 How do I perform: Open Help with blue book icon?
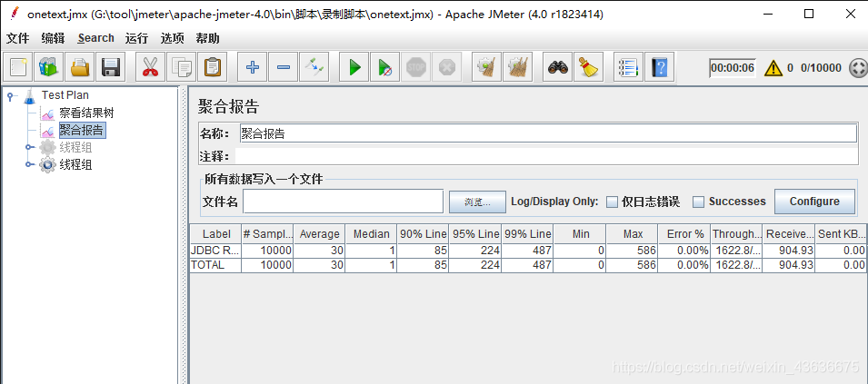coord(660,67)
